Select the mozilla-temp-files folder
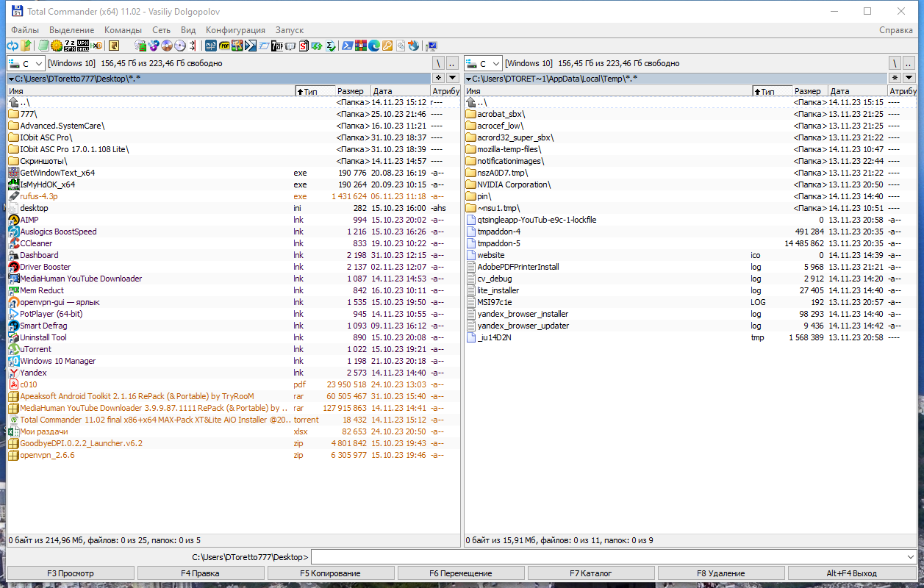This screenshot has height=588, width=924. 691,149
